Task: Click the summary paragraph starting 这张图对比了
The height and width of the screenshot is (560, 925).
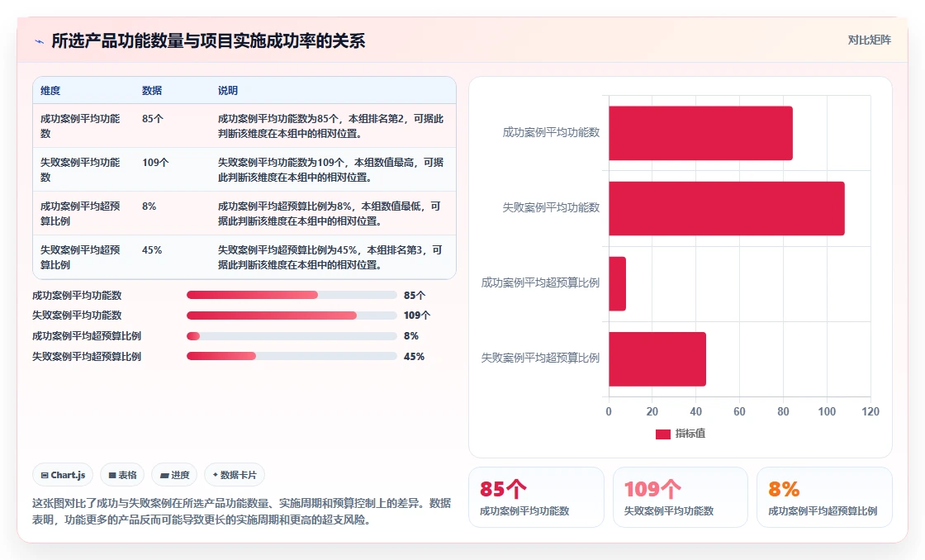Action: coord(241,511)
